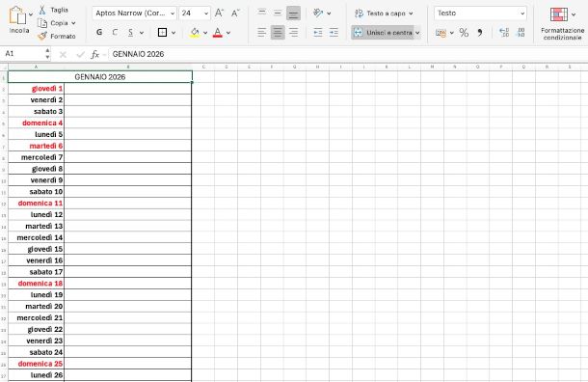Confirm formula entry with checkmark icon
The height and width of the screenshot is (382, 588).
[x=80, y=55]
